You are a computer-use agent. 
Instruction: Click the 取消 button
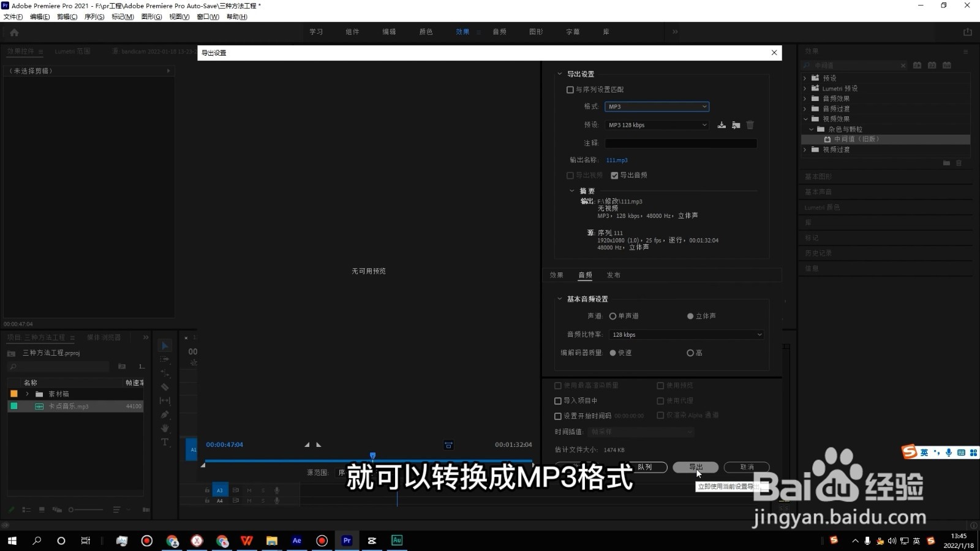click(x=747, y=467)
